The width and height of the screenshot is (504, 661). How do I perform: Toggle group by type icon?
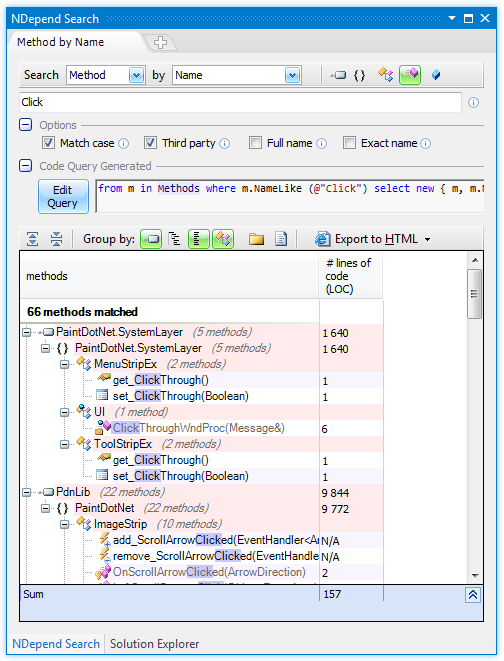pos(223,239)
